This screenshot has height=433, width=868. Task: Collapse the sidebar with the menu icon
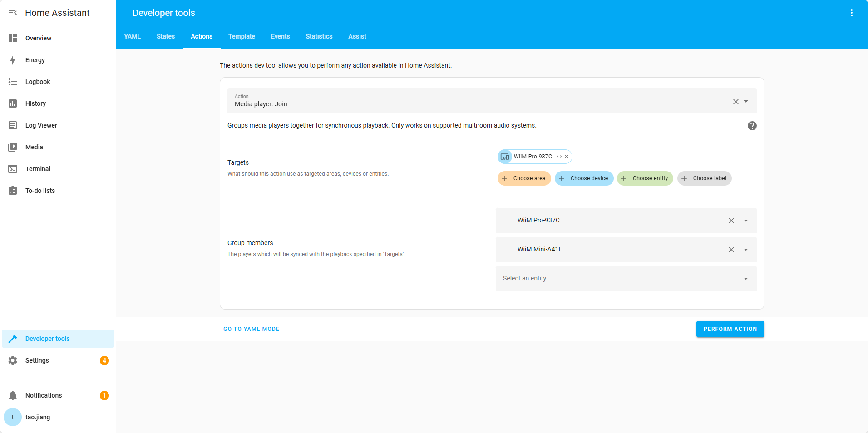coord(13,13)
